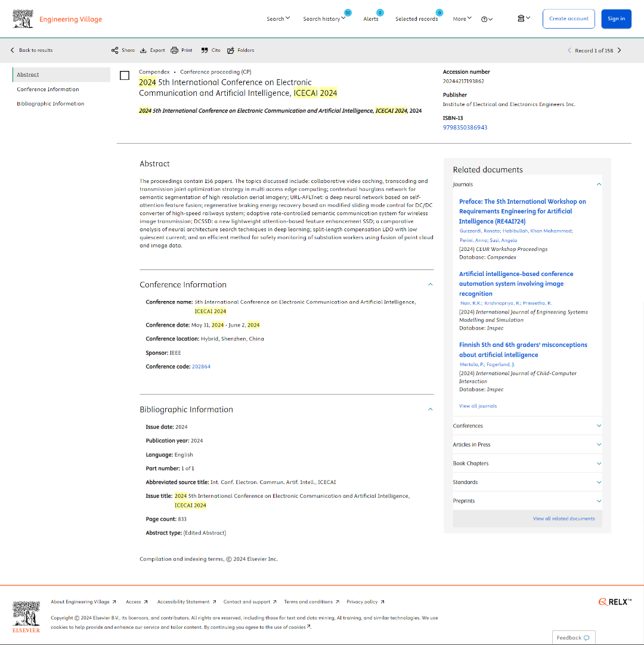
Task: Collapse the Conference Information section
Action: [430, 285]
